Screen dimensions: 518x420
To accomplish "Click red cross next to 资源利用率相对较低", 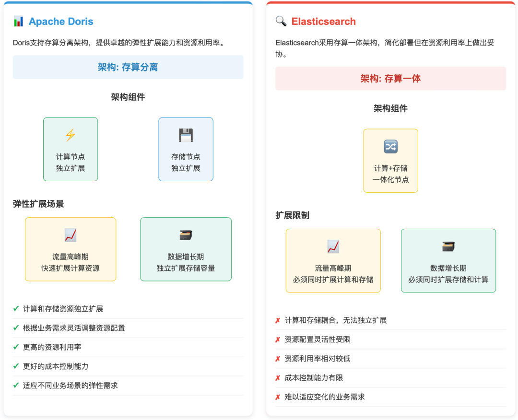I will [278, 359].
